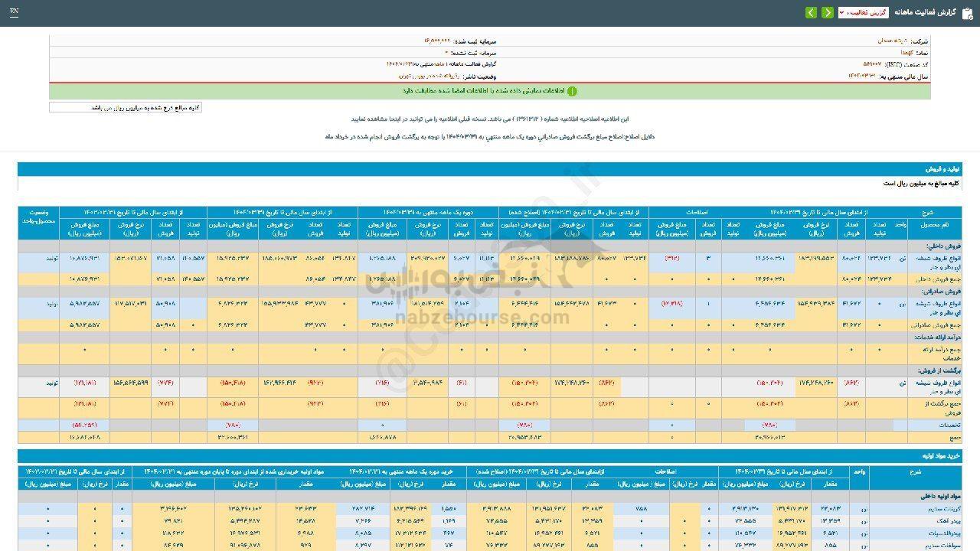The image size is (980, 551).
Task: Click the green arrow button beside the report dropdown
Action: click(828, 13)
